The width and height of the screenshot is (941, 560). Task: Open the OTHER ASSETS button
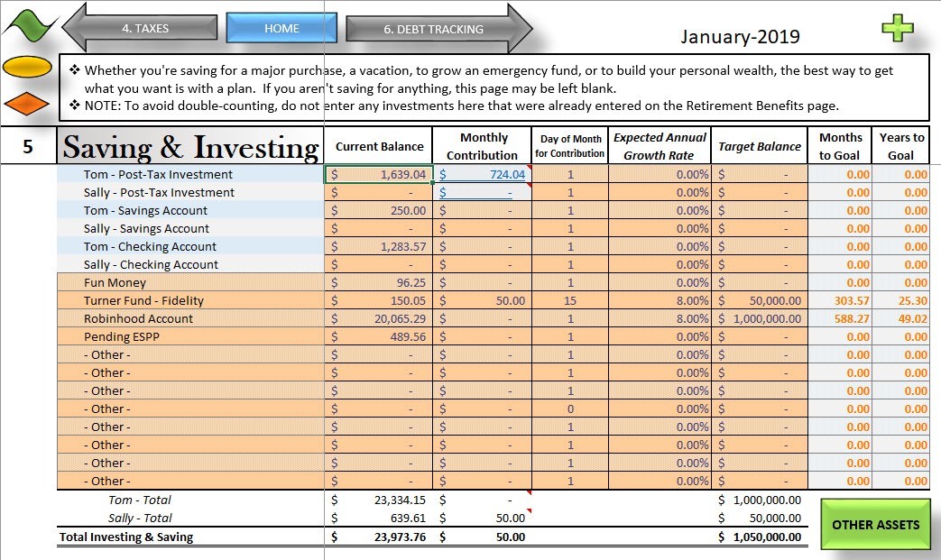pos(875,525)
